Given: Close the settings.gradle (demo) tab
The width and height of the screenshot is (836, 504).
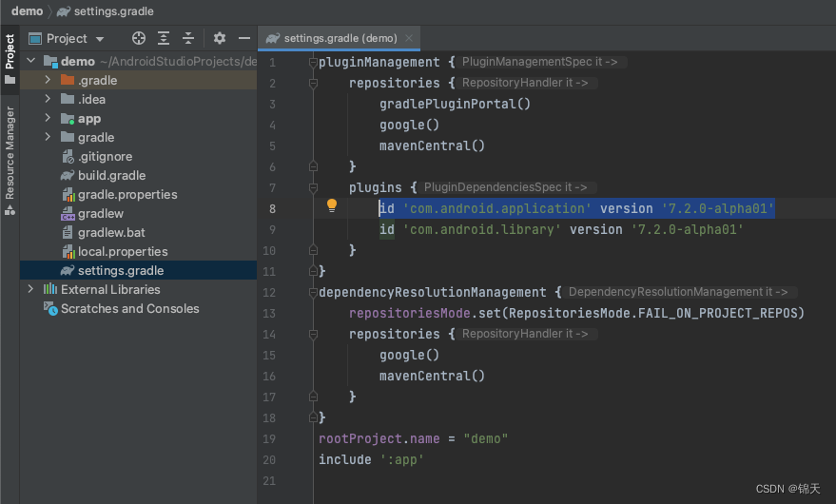Looking at the screenshot, I should pos(409,38).
